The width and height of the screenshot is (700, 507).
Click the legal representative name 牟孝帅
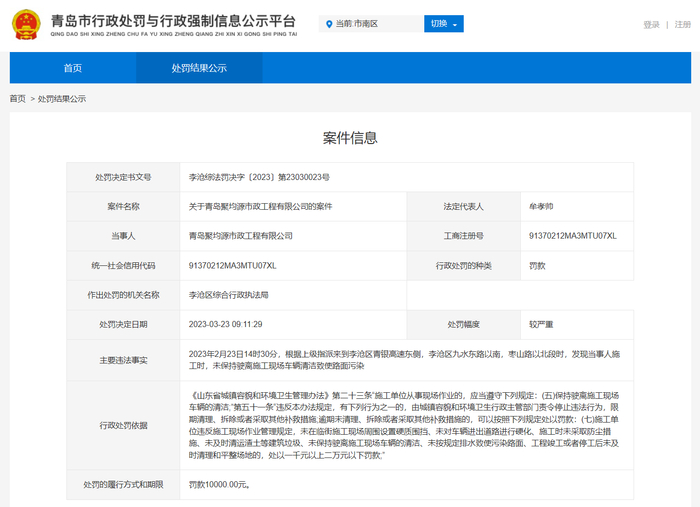point(541,206)
